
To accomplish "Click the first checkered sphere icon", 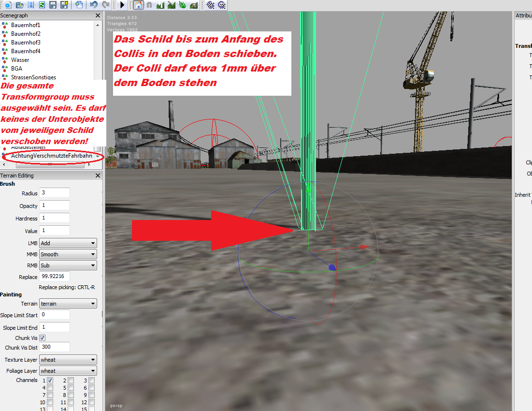I will tap(210, 5).
